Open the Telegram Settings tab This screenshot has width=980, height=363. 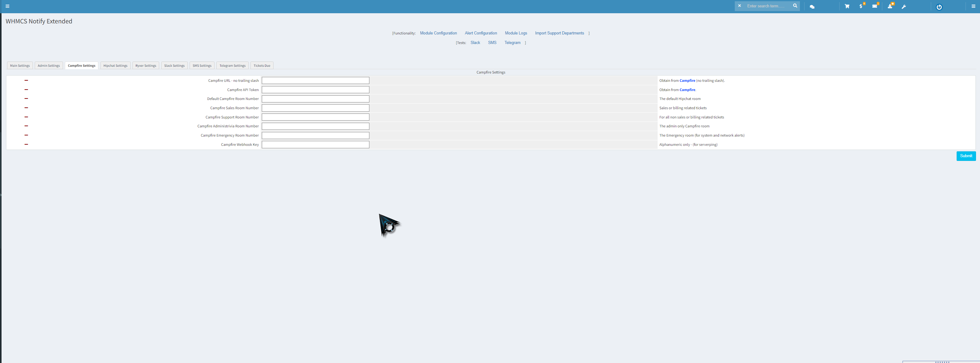pos(232,66)
